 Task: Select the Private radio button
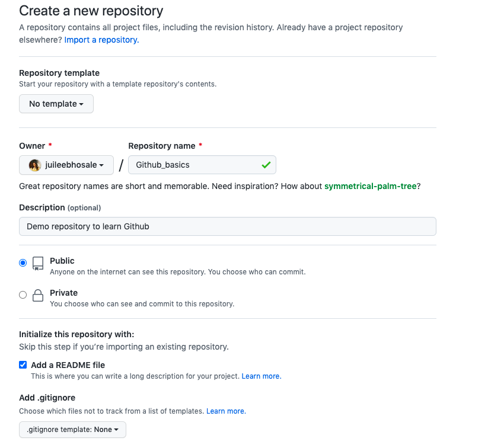point(23,295)
